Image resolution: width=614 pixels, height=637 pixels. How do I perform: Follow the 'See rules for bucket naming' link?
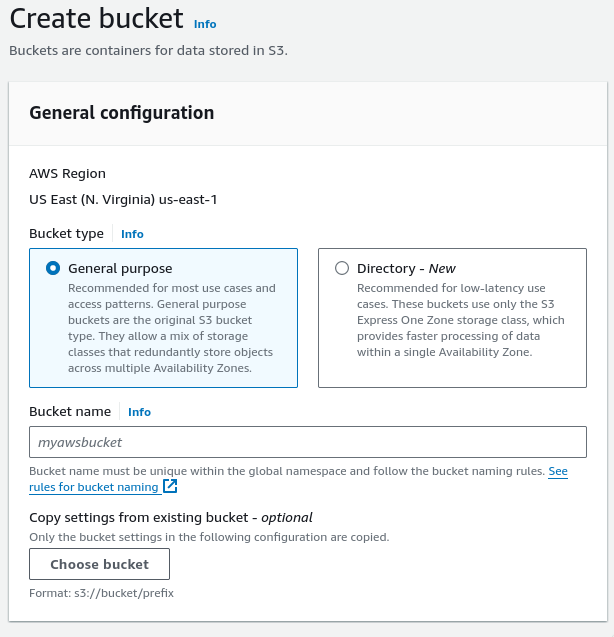click(x=94, y=487)
